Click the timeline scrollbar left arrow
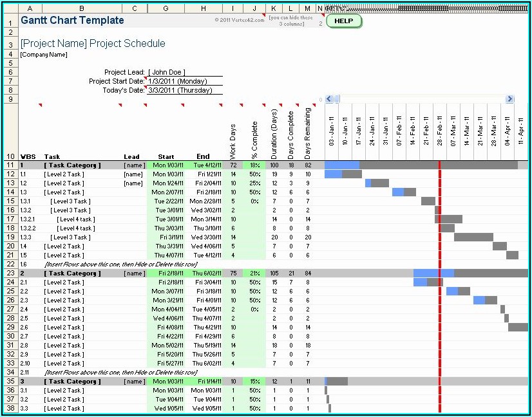532x417 pixels. (329, 99)
